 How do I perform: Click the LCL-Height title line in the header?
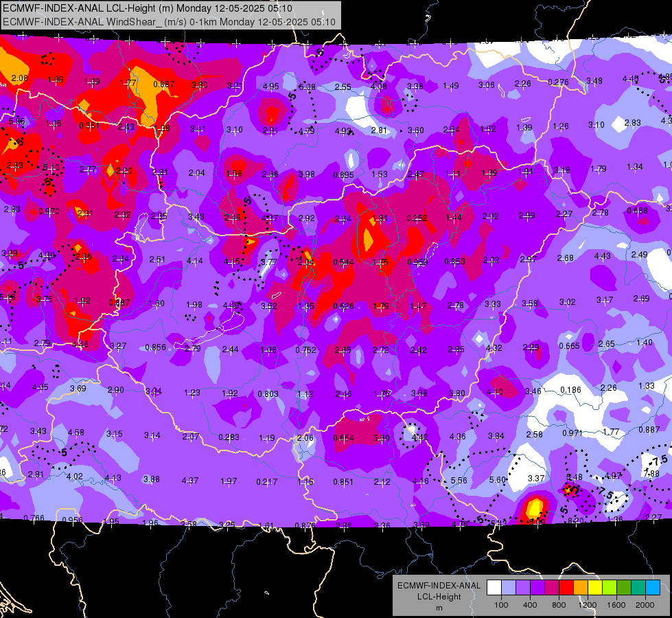click(148, 8)
